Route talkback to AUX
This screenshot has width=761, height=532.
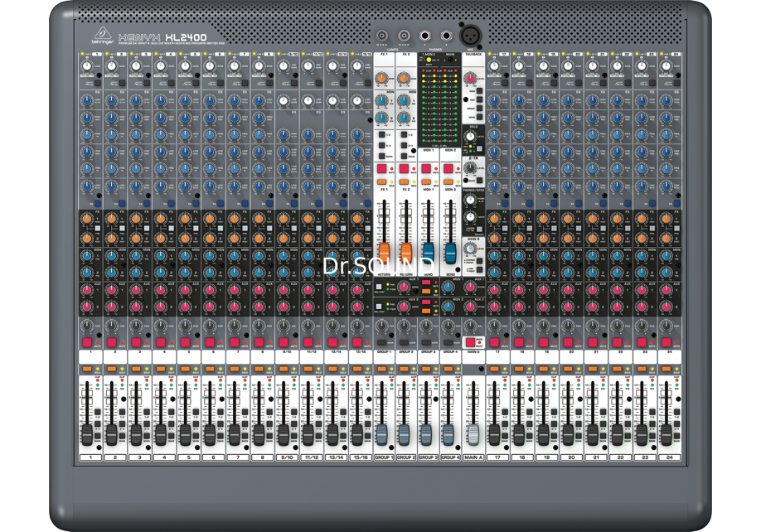click(479, 99)
